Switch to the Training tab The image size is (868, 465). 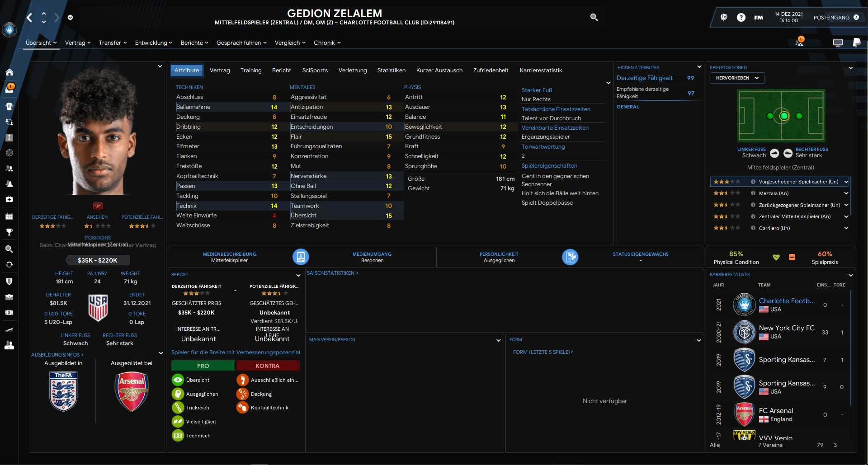click(x=251, y=70)
